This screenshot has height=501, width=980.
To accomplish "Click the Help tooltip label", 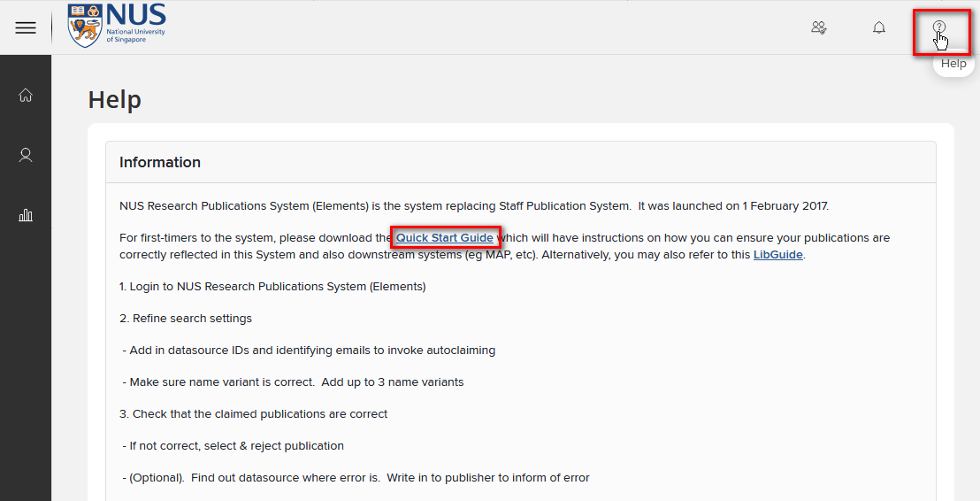I will click(953, 63).
